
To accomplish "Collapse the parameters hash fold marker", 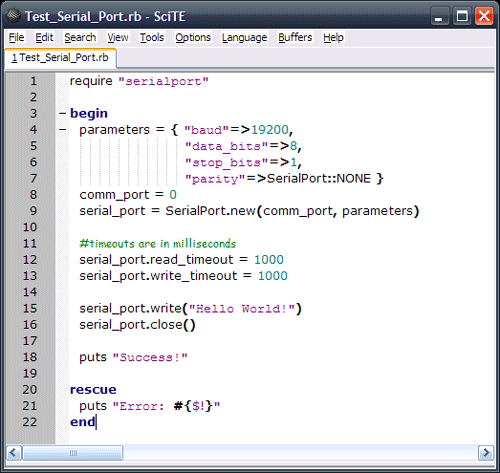I will click(x=62, y=130).
